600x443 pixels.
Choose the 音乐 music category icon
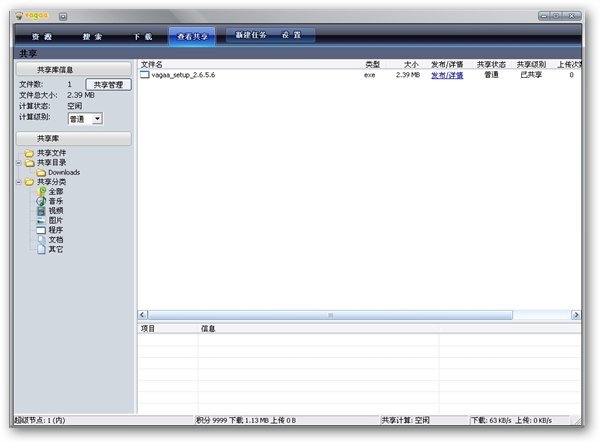point(41,201)
